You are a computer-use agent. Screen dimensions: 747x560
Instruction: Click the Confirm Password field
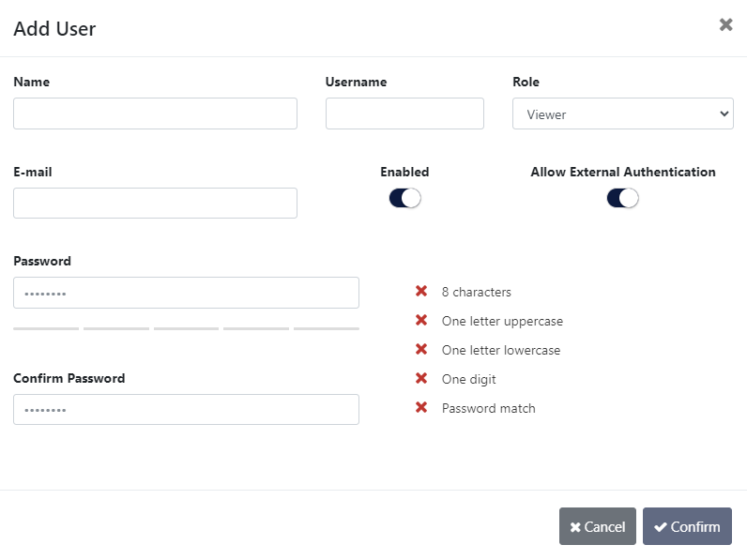pos(186,409)
